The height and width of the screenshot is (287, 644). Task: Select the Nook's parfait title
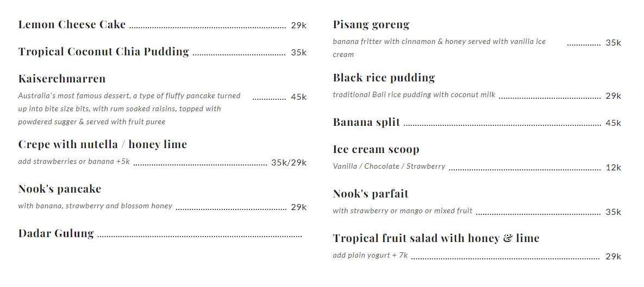click(371, 194)
